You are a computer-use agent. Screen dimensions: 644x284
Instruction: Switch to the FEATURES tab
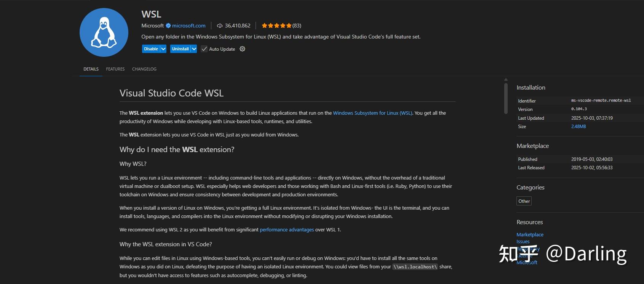click(x=115, y=69)
